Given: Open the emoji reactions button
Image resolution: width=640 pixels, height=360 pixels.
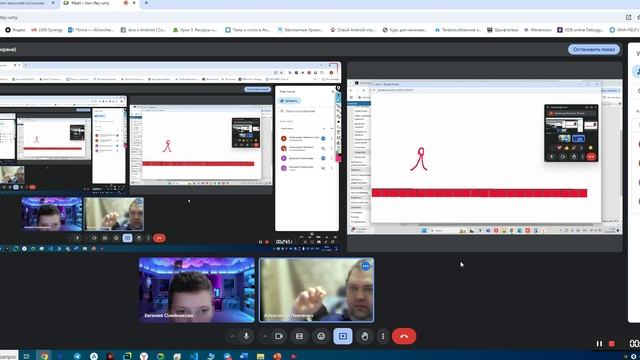Looking at the screenshot, I should pyautogui.click(x=321, y=336).
